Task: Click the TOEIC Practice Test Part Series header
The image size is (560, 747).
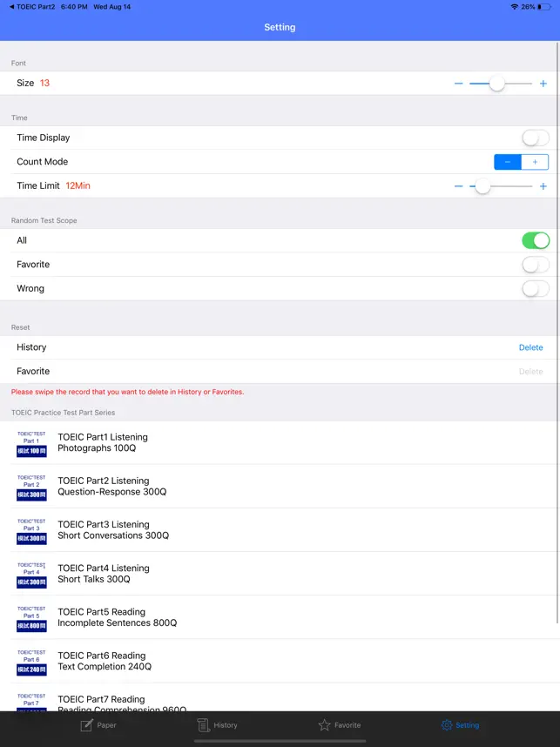Action: point(63,413)
